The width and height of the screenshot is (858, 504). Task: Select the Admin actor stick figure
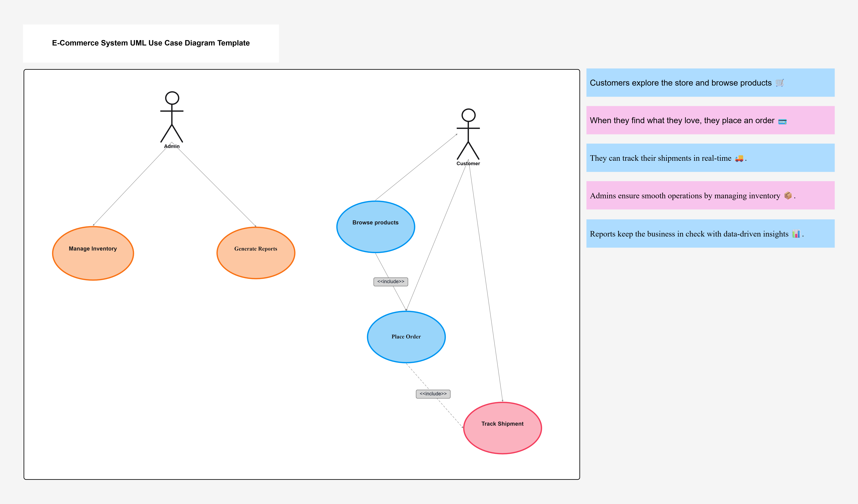[172, 117]
